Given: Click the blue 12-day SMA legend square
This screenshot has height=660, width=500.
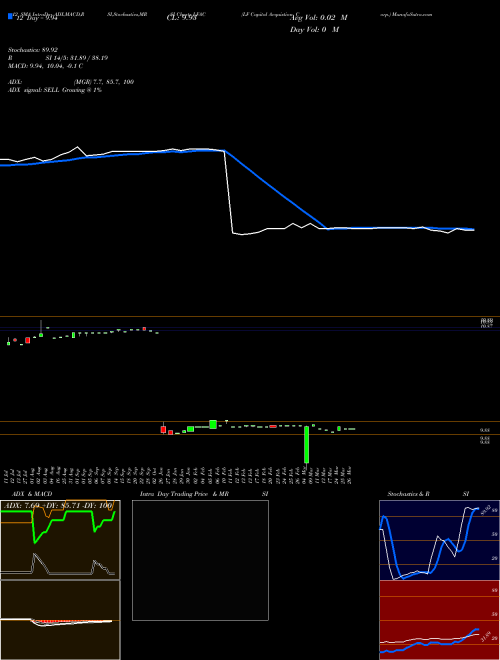Looking at the screenshot, I should 10,17.
